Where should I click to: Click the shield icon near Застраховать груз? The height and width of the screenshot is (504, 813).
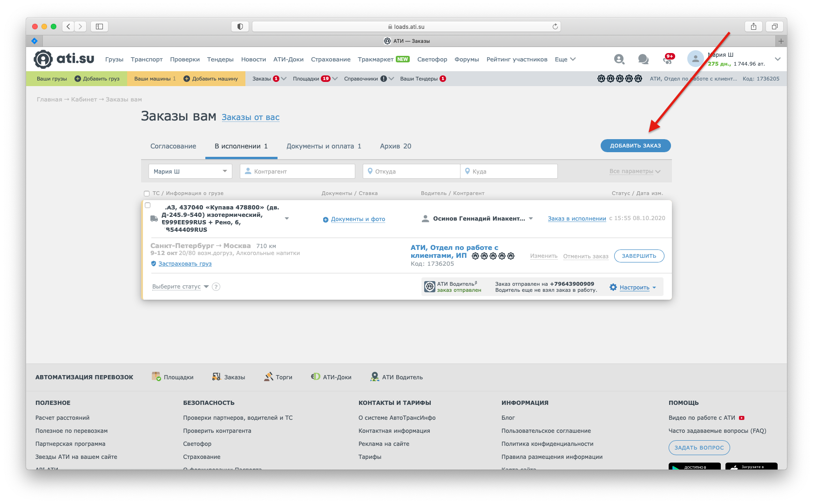pos(154,264)
